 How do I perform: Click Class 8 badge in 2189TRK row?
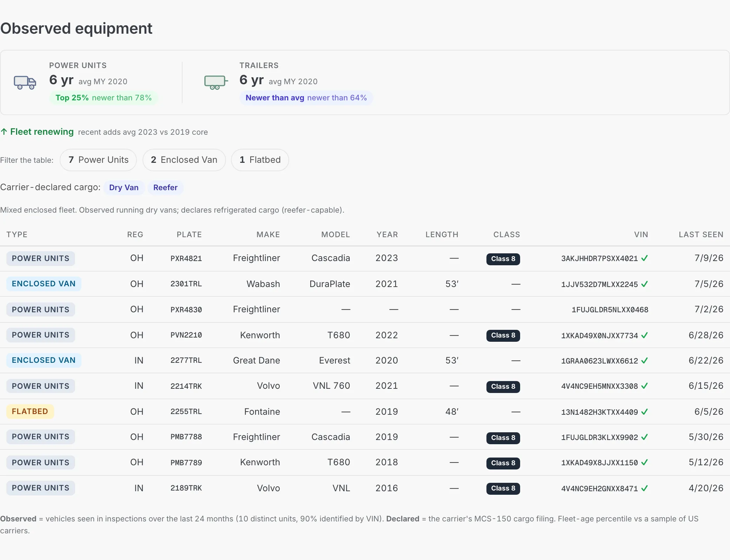click(503, 488)
